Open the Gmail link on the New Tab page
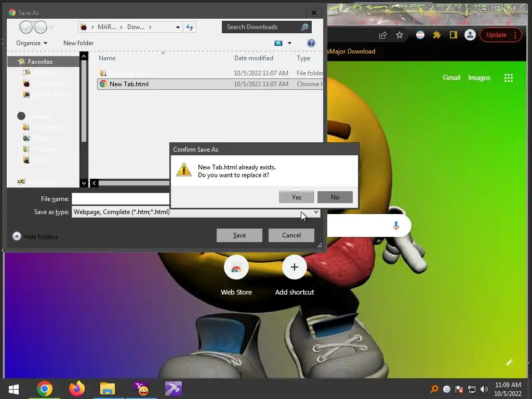The height and width of the screenshot is (399, 532). pos(451,78)
